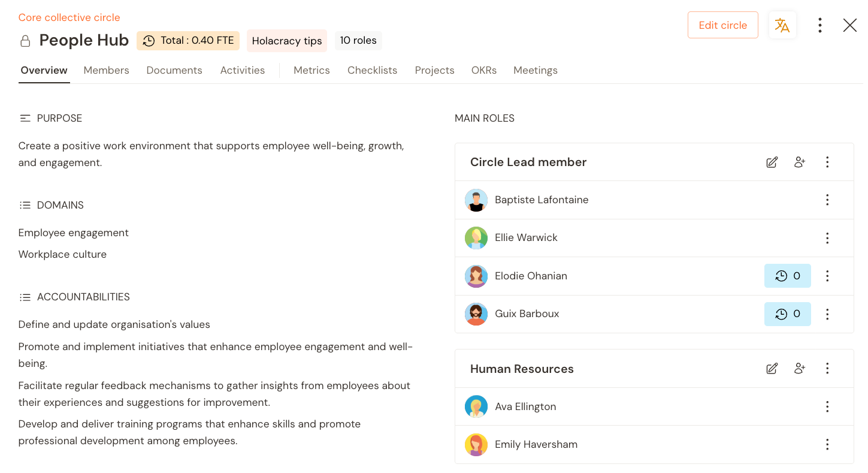Open the three-dot menu in the top-right header
The image size is (868, 473).
click(819, 25)
